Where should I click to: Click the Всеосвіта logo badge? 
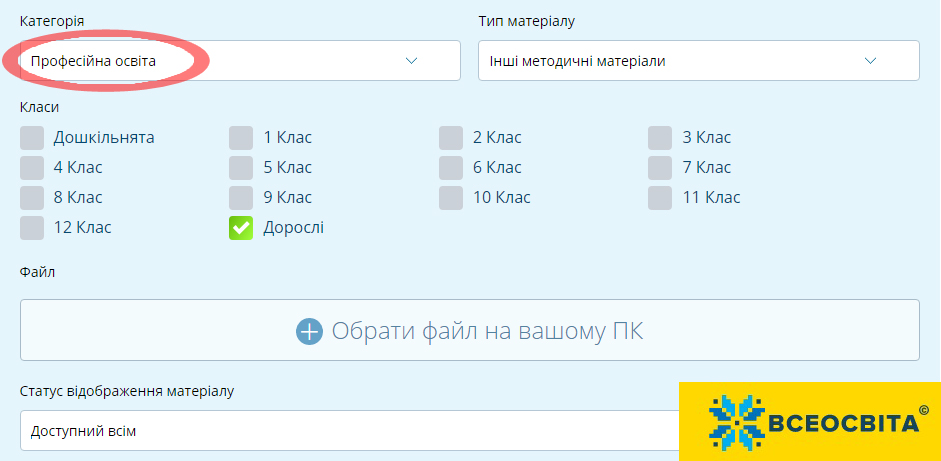[x=809, y=421]
